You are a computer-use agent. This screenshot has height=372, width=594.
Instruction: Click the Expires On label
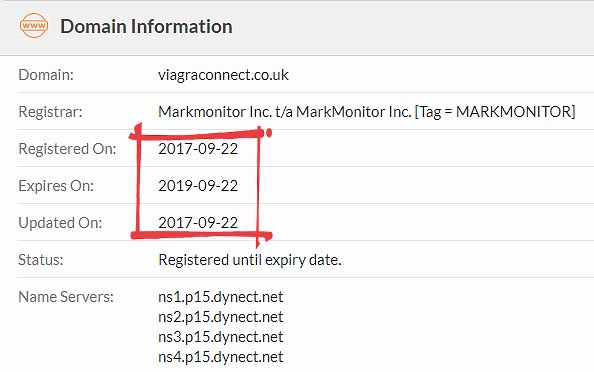pos(56,186)
